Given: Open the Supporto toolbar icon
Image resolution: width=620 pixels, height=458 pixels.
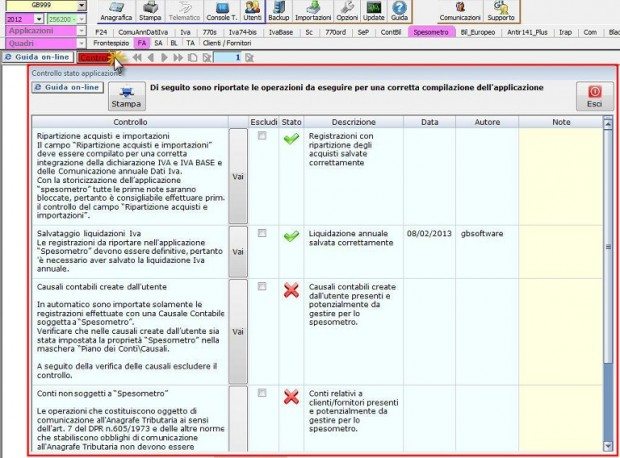Looking at the screenshot, I should click(501, 11).
